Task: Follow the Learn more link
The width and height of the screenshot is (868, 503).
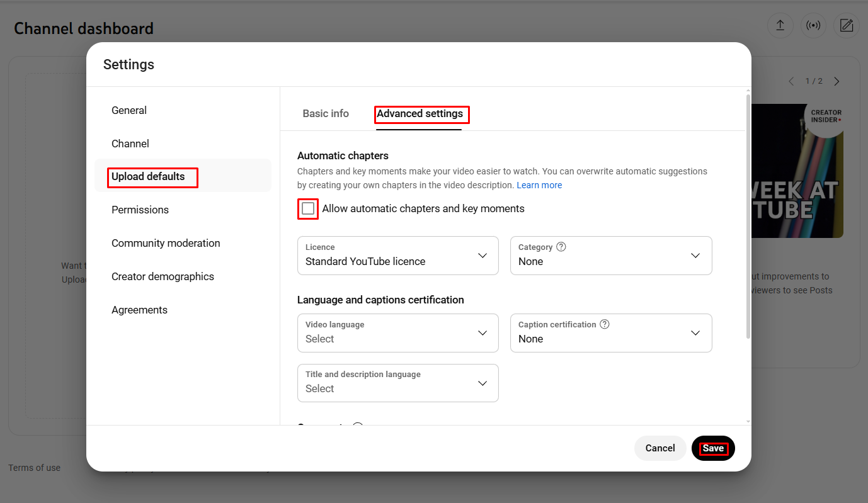Action: [539, 185]
